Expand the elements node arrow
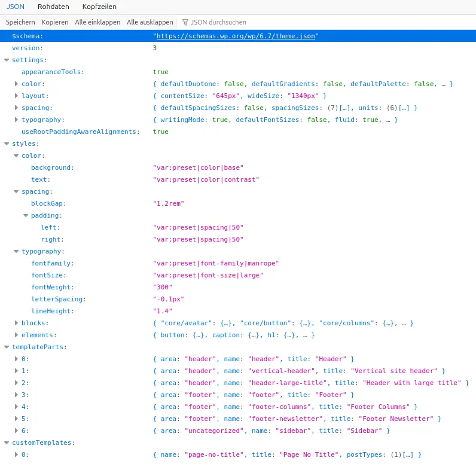The height and width of the screenshot is (467, 476). pos(16,335)
